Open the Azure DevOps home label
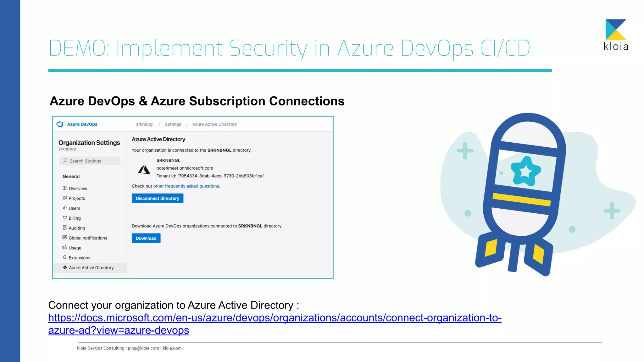Viewport: 644px width, 362px height. coord(82,124)
